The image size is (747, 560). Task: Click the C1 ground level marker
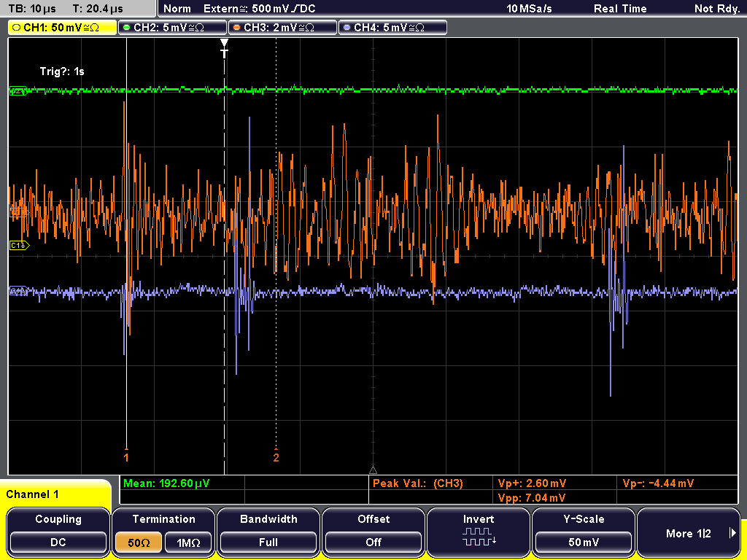click(20, 245)
